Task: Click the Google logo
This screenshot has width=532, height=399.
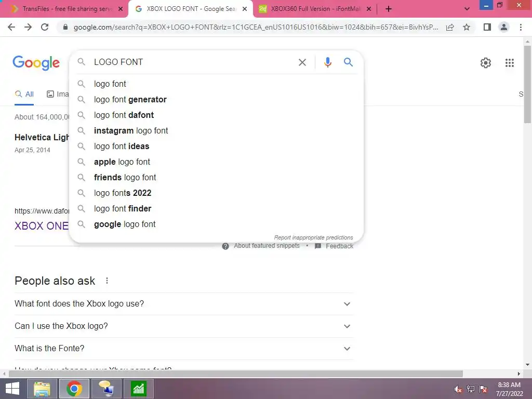Action: tap(36, 63)
